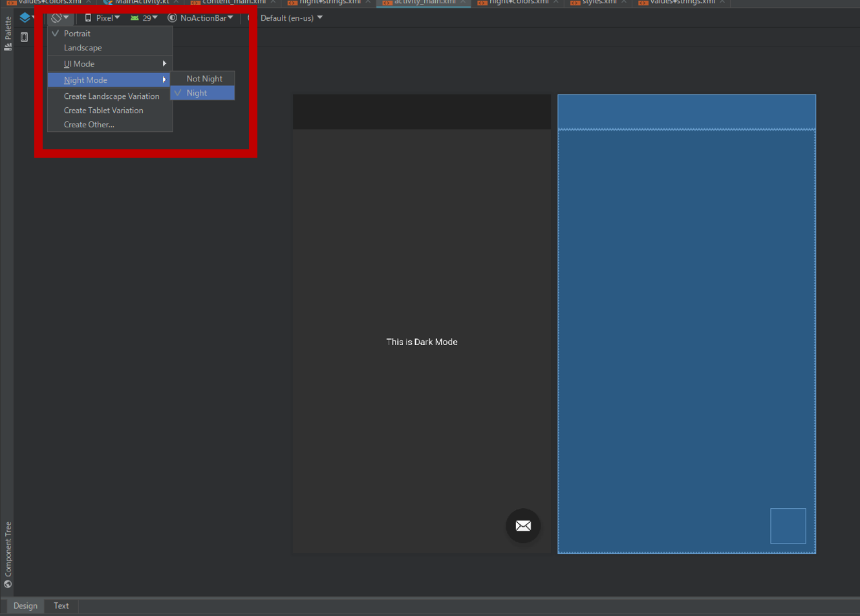Open the API 29 version dropdown
The width and height of the screenshot is (860, 616).
pyautogui.click(x=144, y=18)
